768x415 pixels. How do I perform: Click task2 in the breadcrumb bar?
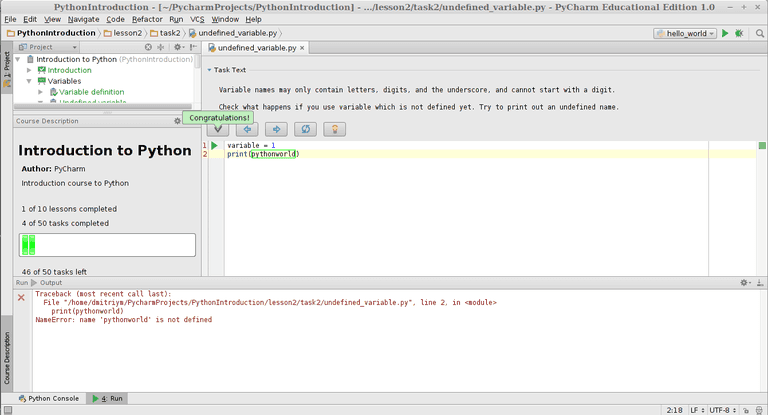pos(166,33)
